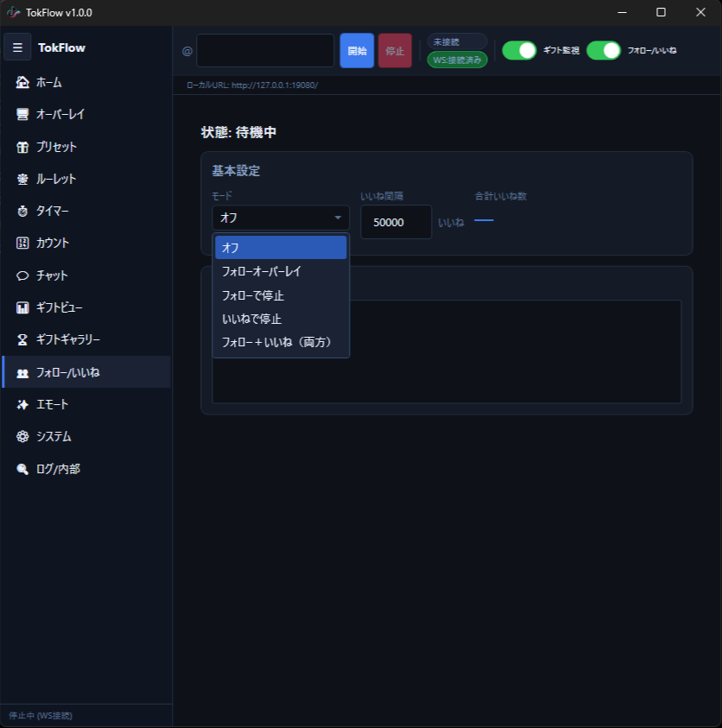This screenshot has height=728, width=722.
Task: Click the @ username text field
Action: click(x=264, y=51)
